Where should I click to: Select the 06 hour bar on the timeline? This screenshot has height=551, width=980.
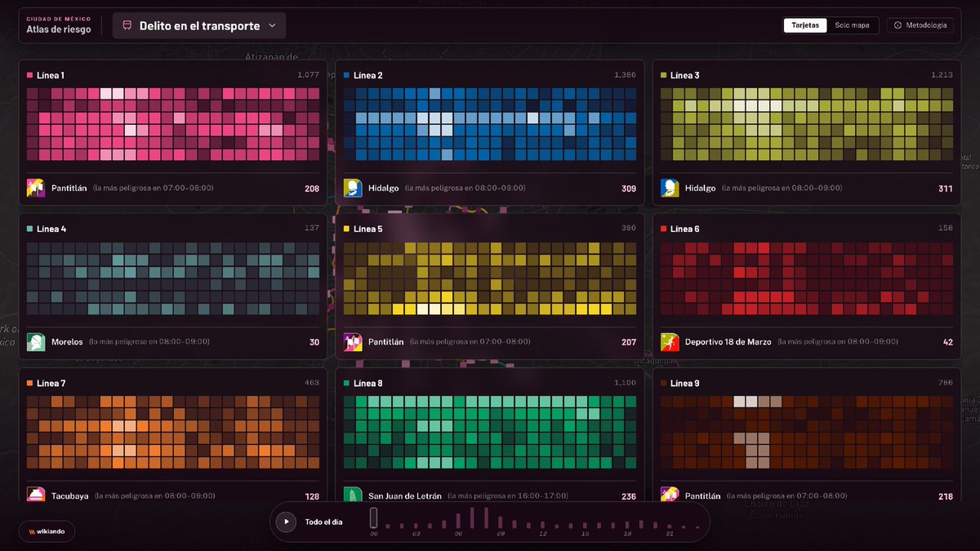pos(458,520)
